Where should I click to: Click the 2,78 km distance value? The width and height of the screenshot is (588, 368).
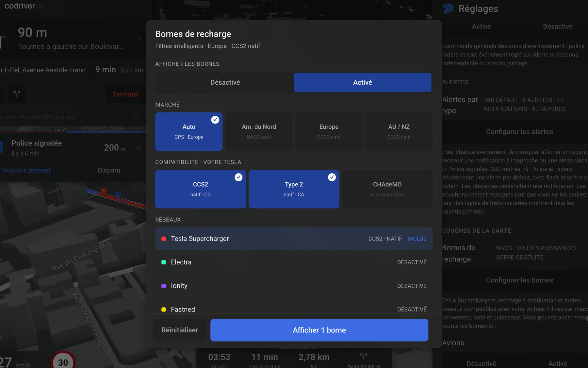pos(314,357)
